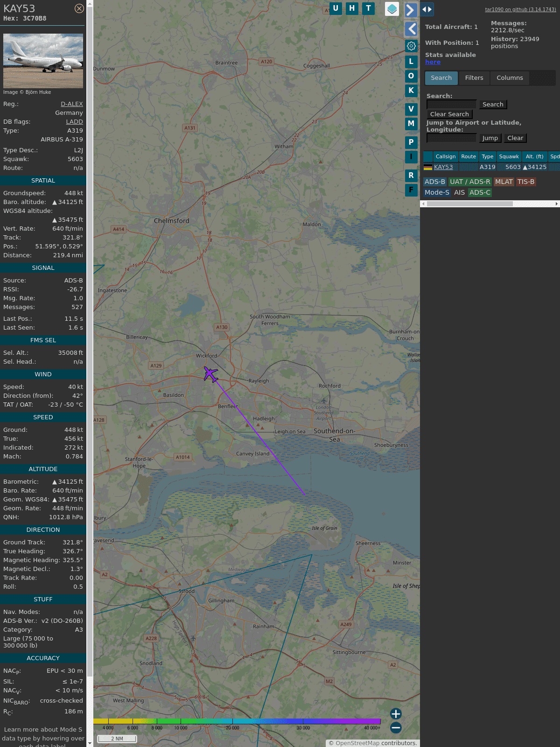Click the left chevron arrow button

pyautogui.click(x=411, y=29)
